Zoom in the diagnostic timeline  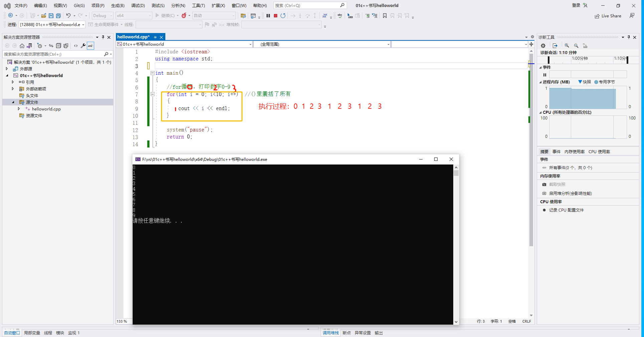567,46
